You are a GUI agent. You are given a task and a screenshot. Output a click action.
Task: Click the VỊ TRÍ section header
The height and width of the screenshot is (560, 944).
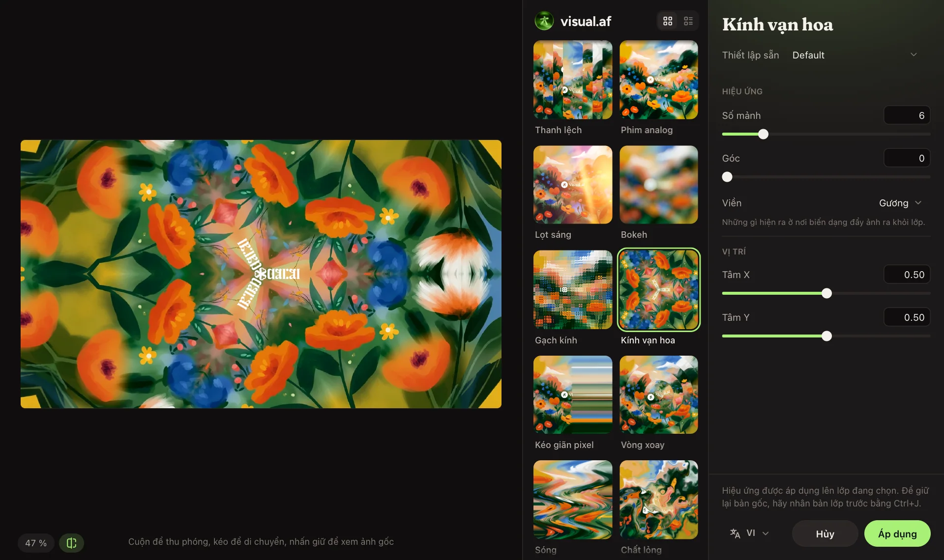pyautogui.click(x=734, y=252)
